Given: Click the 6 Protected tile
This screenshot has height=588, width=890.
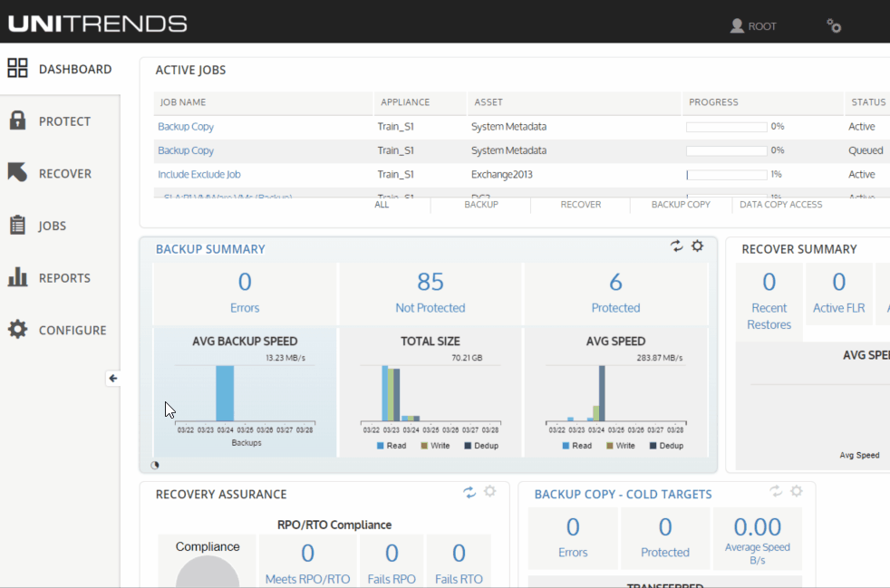Looking at the screenshot, I should [616, 294].
